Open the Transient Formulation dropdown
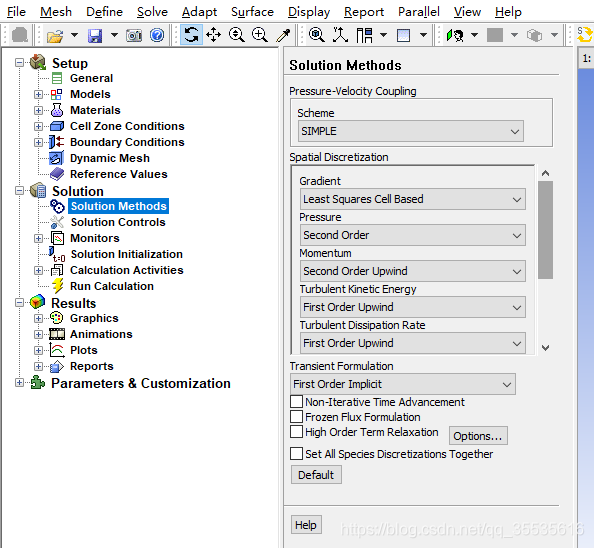 [x=402, y=384]
